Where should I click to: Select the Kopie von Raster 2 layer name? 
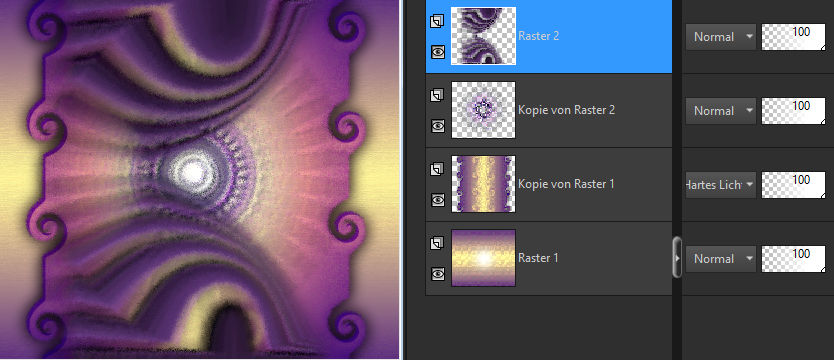(566, 110)
